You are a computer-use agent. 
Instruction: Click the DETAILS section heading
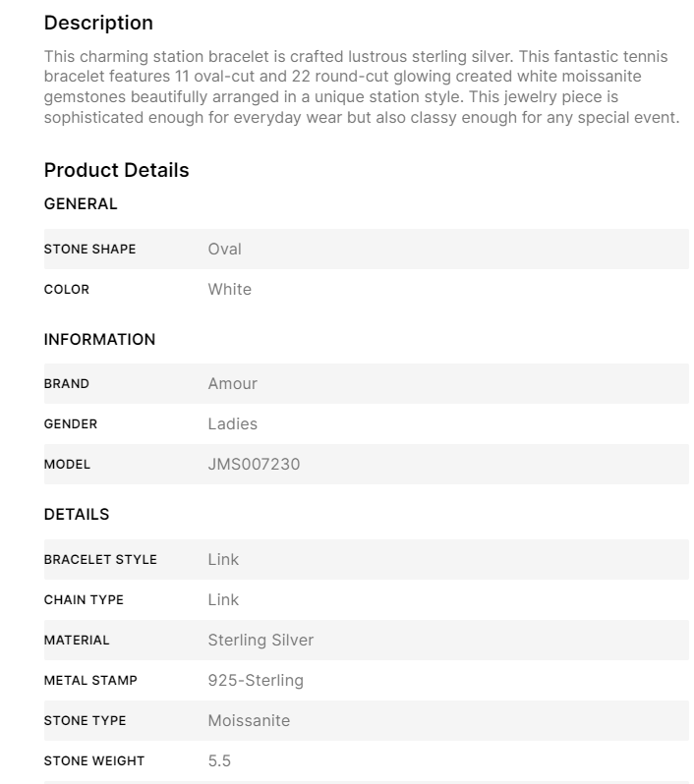[x=77, y=515]
